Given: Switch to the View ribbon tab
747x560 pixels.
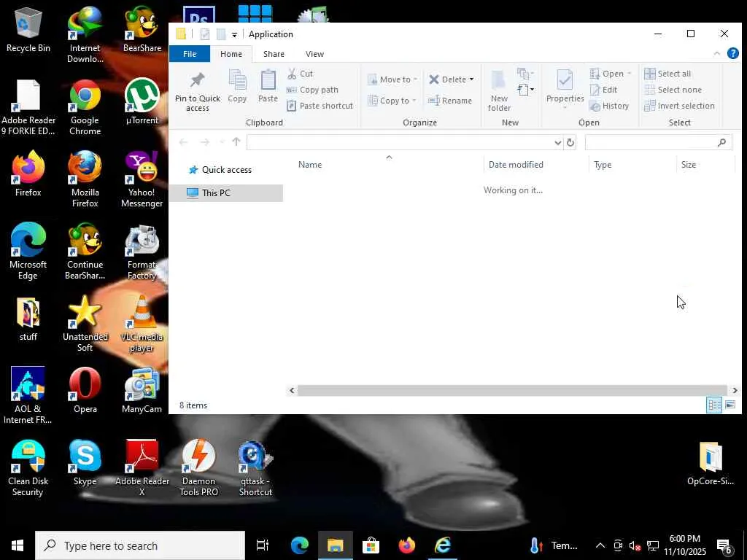Looking at the screenshot, I should click(314, 54).
